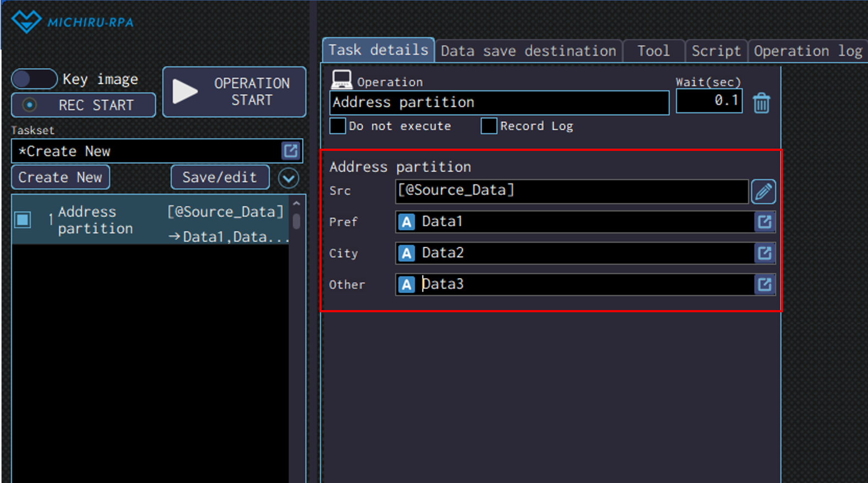The width and height of the screenshot is (868, 483).
Task: Open the Operation log tab
Action: [807, 51]
